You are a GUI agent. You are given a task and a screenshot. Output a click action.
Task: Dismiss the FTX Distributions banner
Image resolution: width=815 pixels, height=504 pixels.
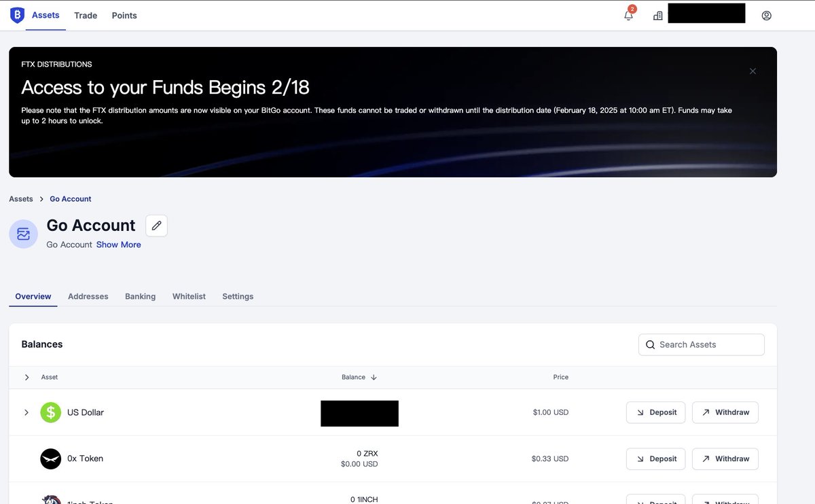(753, 71)
